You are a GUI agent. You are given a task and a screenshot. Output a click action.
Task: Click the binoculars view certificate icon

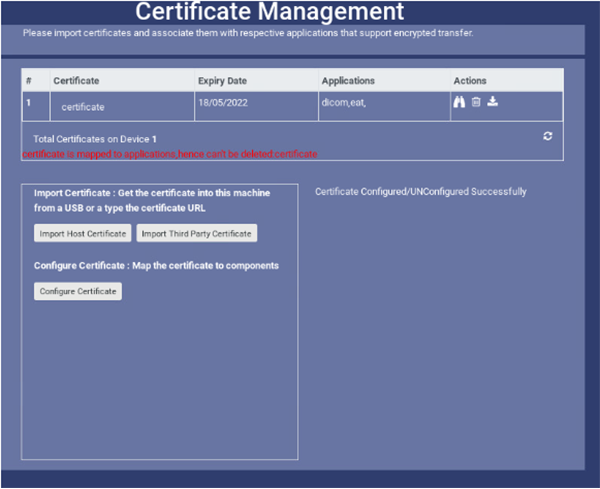[460, 102]
